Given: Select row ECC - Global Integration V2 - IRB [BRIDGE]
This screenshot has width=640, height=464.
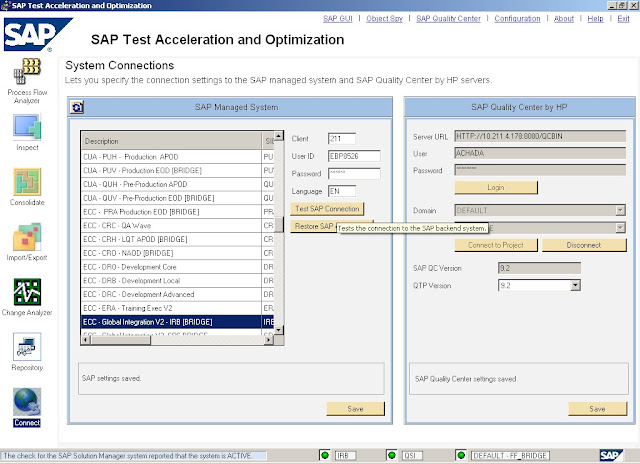Looking at the screenshot, I should pos(178,322).
